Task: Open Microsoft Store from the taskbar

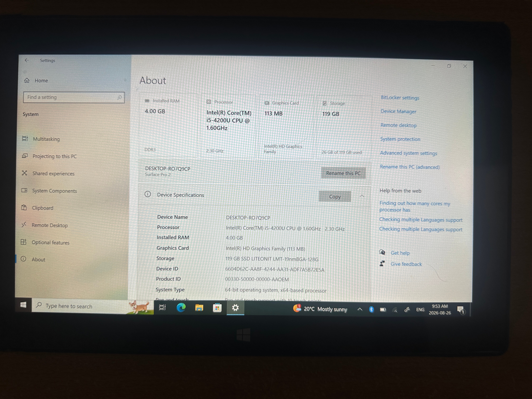Action: pos(217,308)
